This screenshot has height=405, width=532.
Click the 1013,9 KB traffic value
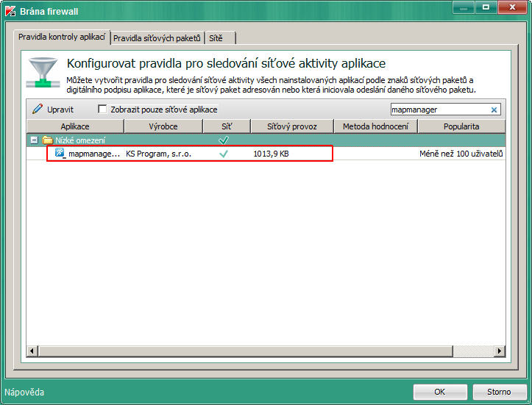[271, 154]
